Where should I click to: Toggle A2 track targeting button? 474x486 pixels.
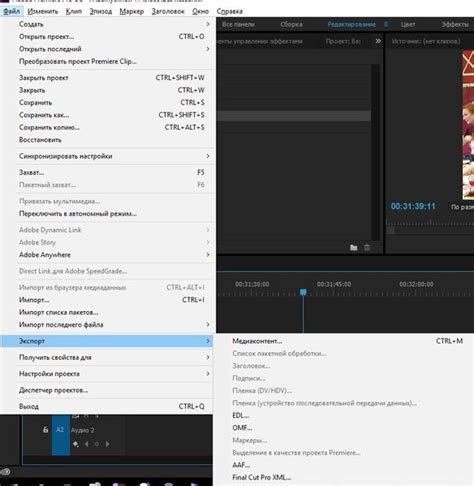[x=60, y=430]
